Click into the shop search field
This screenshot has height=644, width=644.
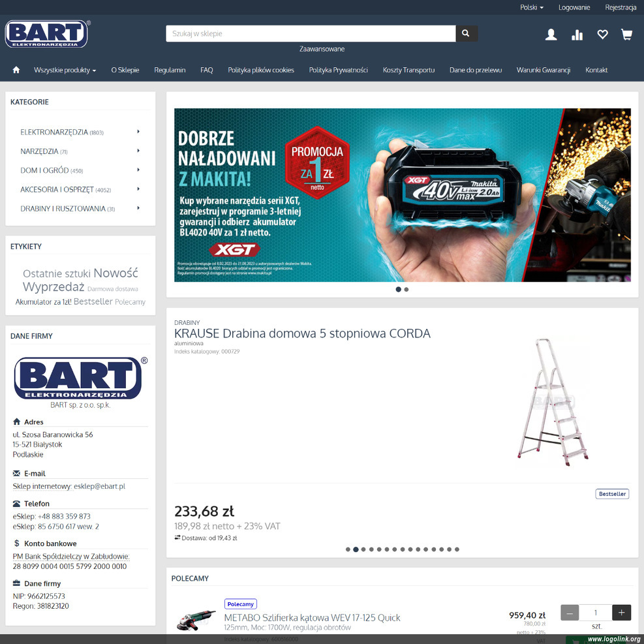coord(311,33)
